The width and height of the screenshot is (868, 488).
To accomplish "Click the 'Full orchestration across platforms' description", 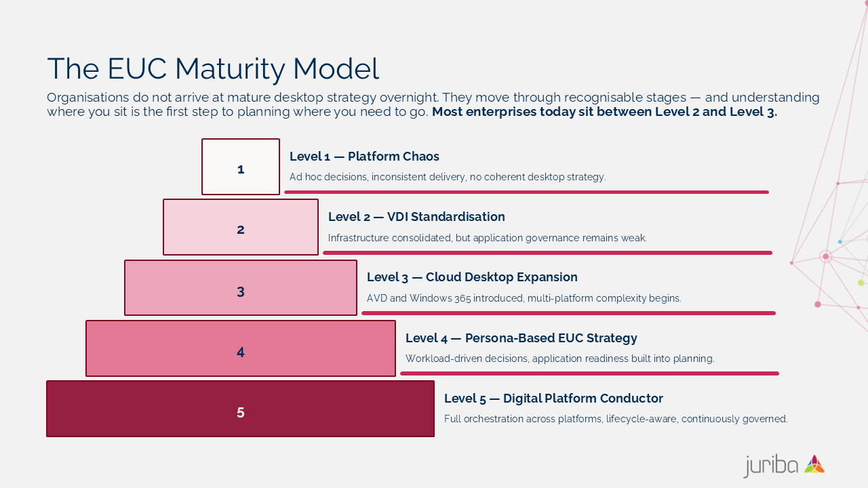I will [x=616, y=419].
